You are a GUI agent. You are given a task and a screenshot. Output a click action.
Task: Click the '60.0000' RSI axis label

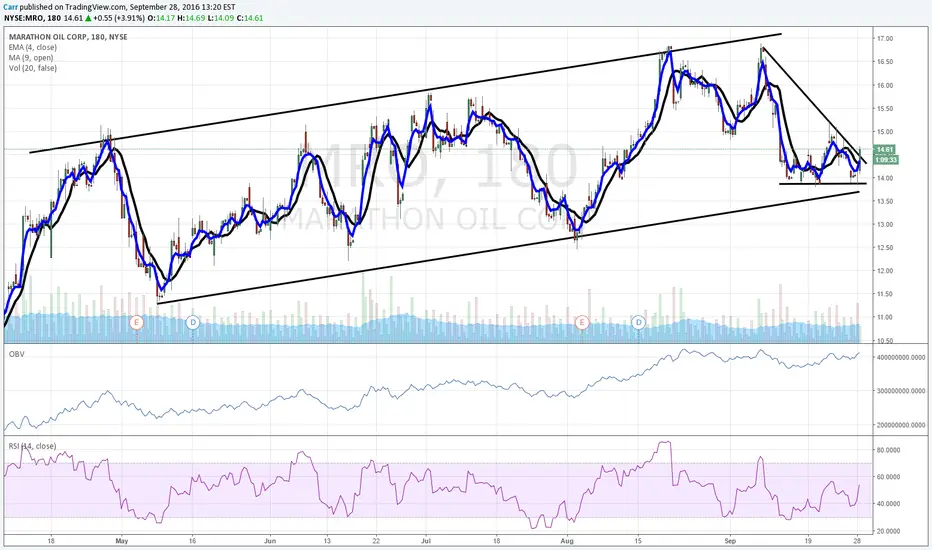click(889, 477)
